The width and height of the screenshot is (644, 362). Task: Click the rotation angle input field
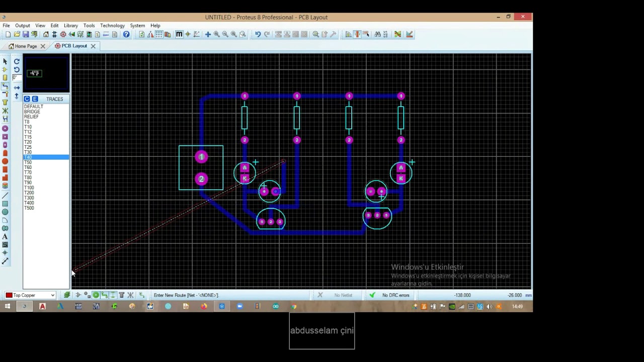click(x=17, y=77)
